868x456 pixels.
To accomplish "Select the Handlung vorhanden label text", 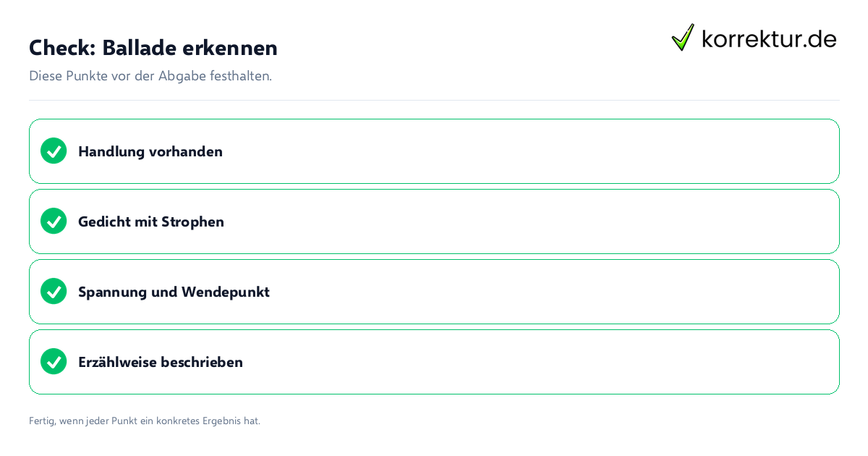I will click(150, 151).
